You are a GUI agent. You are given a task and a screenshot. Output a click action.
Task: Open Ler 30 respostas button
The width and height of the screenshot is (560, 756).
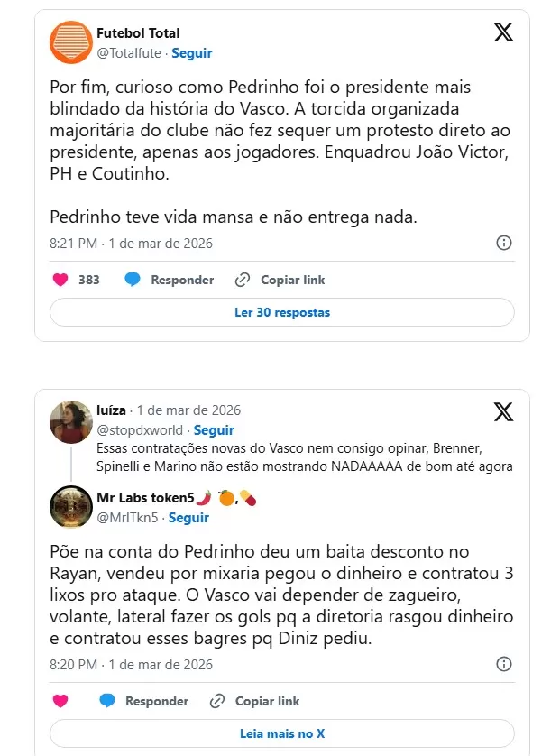tap(281, 312)
